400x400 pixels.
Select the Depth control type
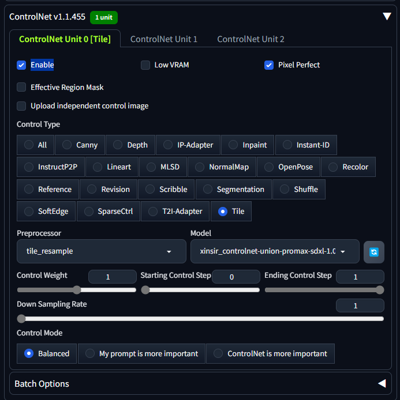tap(130, 145)
